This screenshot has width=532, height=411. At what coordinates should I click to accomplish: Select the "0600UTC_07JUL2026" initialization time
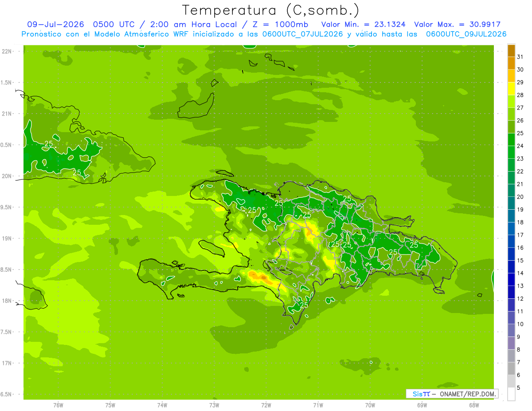302,34
